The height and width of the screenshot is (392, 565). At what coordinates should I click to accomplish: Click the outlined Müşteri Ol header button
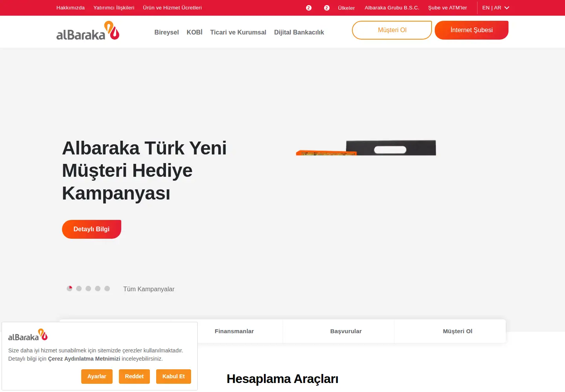(392, 30)
